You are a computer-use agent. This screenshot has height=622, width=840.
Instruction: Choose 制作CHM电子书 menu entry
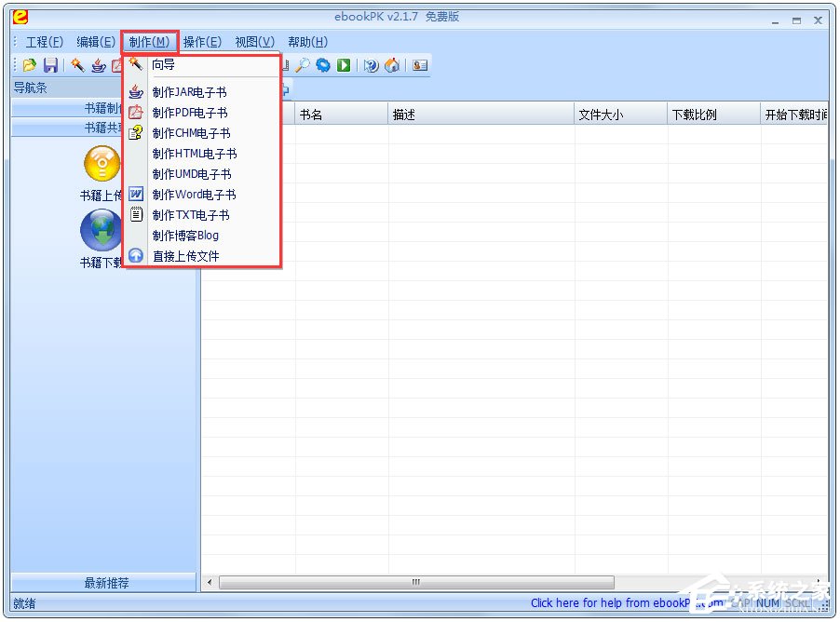[191, 133]
